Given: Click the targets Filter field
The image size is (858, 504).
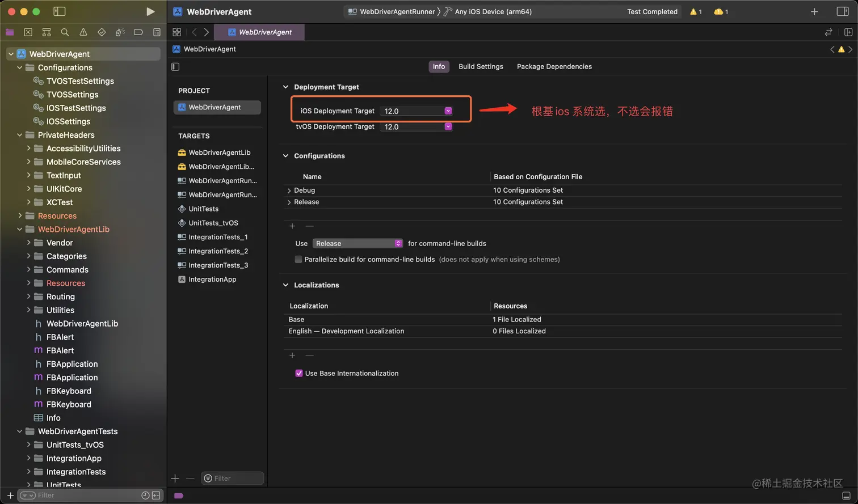Looking at the screenshot, I should (233, 478).
